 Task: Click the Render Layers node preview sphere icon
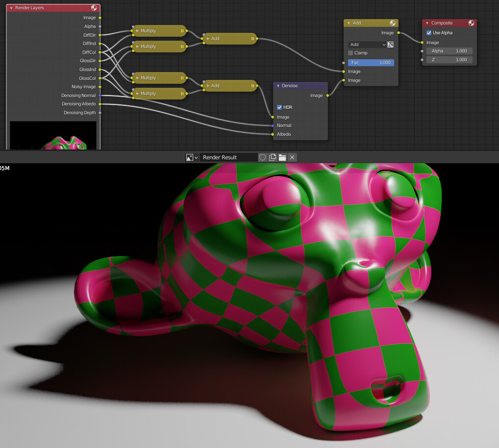[94, 8]
